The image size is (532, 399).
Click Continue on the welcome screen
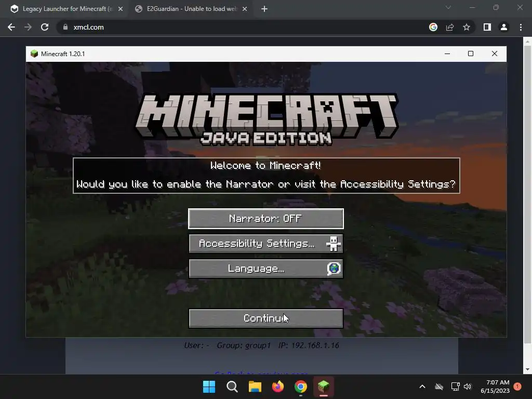(265, 318)
